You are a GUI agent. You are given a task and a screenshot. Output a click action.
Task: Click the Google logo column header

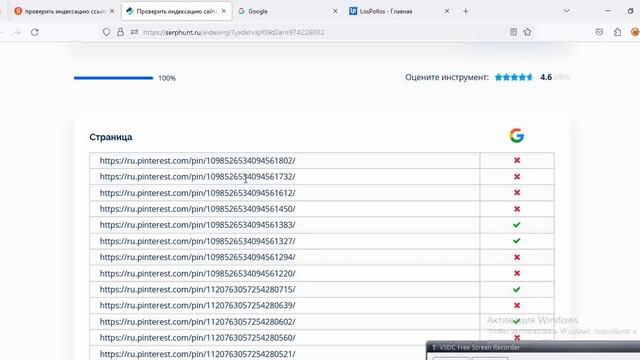517,136
